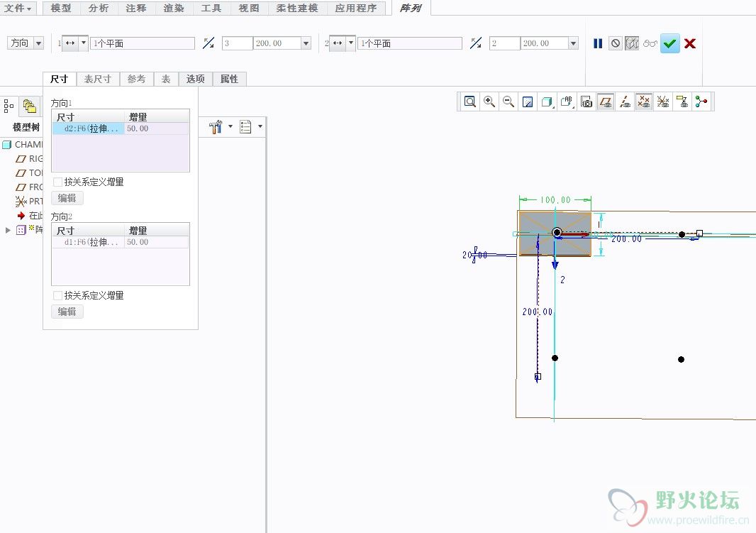Screen dimensions: 756x533
Task: Toggle spin center display icon
Action: 701,101
